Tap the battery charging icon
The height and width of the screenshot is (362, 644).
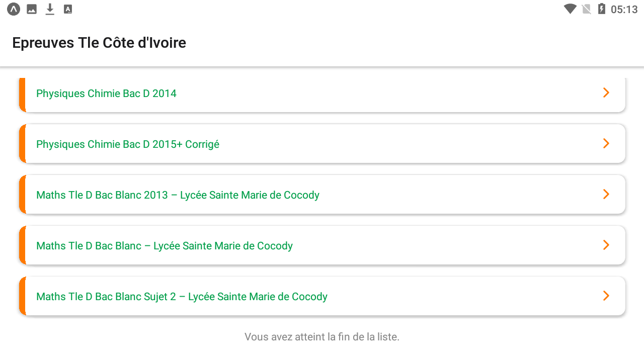pyautogui.click(x=601, y=9)
